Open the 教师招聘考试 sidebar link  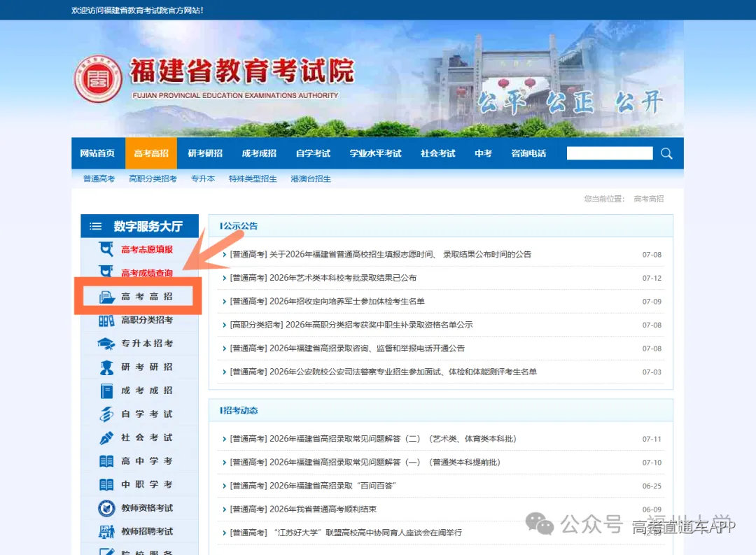(146, 531)
